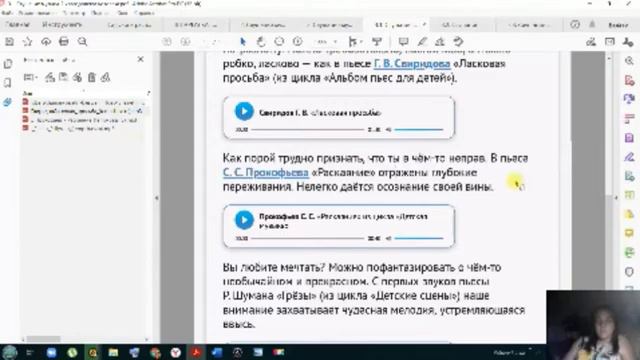Image resolution: width=640 pixels, height=360 pixels.
Task: Play the Sviridov audio track
Action: 244,111
